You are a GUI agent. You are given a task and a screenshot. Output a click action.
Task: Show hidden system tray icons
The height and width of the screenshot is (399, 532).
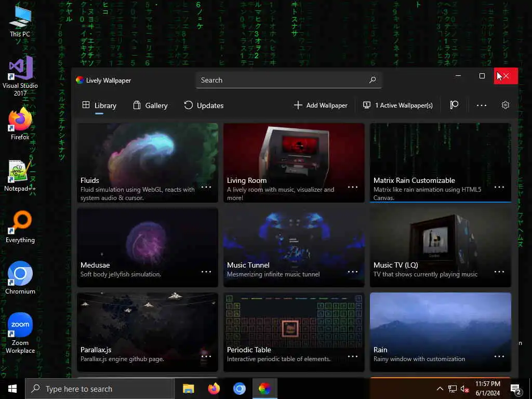(x=440, y=389)
